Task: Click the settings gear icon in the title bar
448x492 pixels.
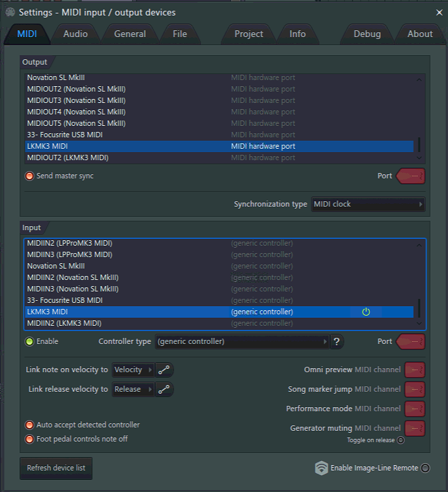Action: tap(10, 12)
